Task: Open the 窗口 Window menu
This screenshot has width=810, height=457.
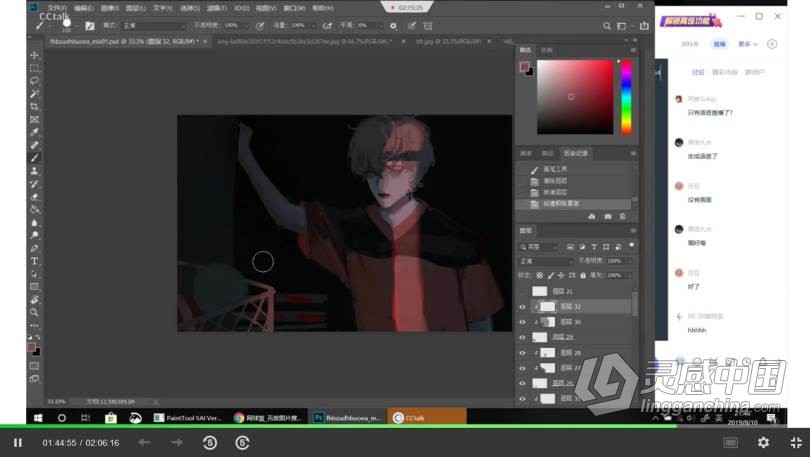Action: pyautogui.click(x=294, y=8)
